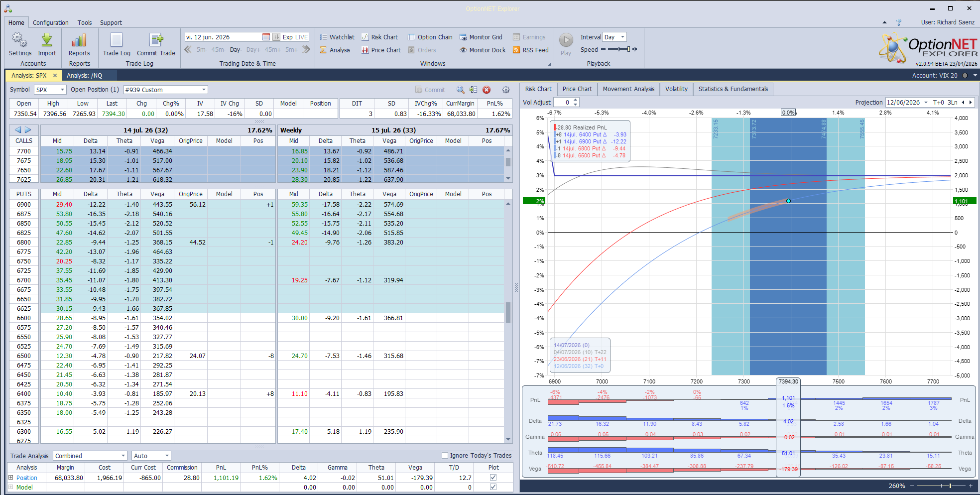Click the grid export icon beside magnifier
The width and height of the screenshot is (980, 495).
pyautogui.click(x=473, y=90)
